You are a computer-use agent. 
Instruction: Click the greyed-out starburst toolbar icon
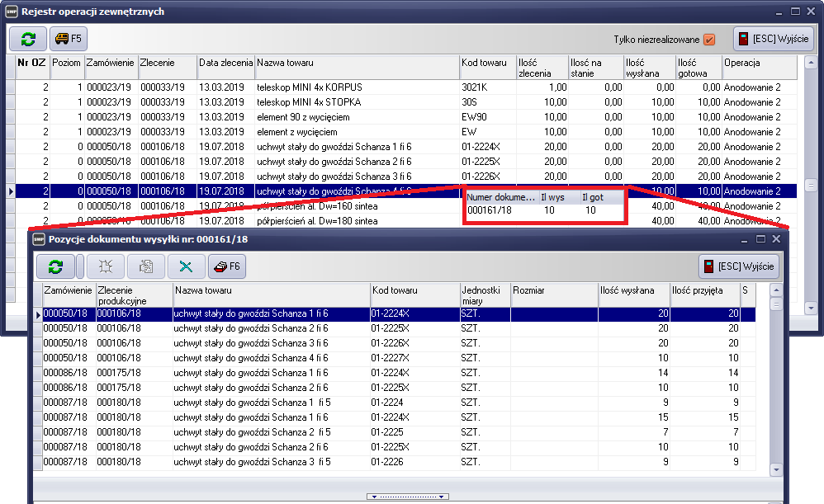pos(105,266)
